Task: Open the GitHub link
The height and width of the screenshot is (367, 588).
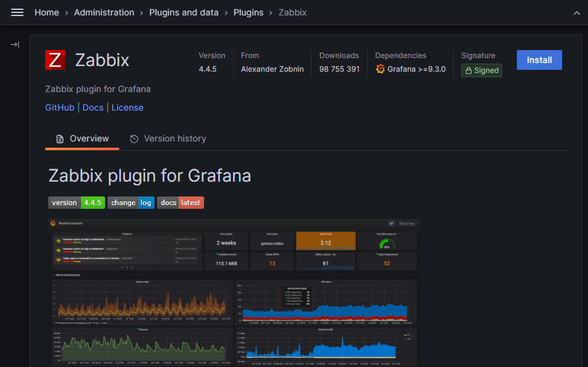Action: [60, 108]
